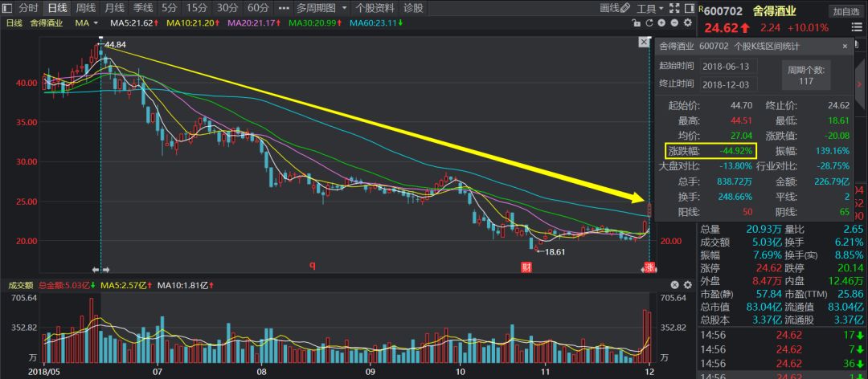Open the 季线 quarterly chart tab

[x=143, y=8]
